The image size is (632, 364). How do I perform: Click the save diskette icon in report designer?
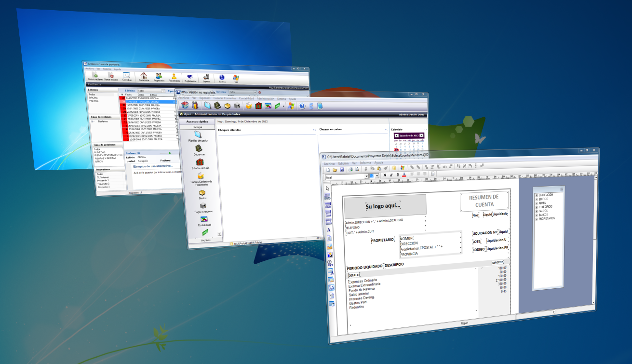[342, 169]
